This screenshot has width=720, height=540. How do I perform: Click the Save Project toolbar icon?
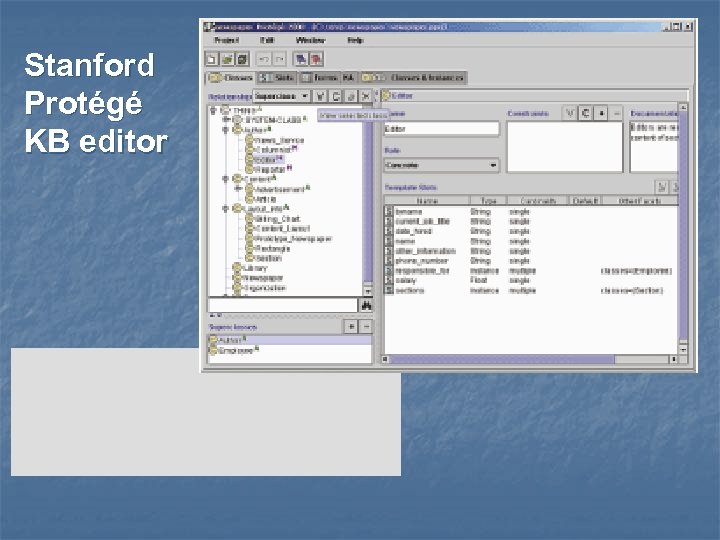[x=242, y=59]
